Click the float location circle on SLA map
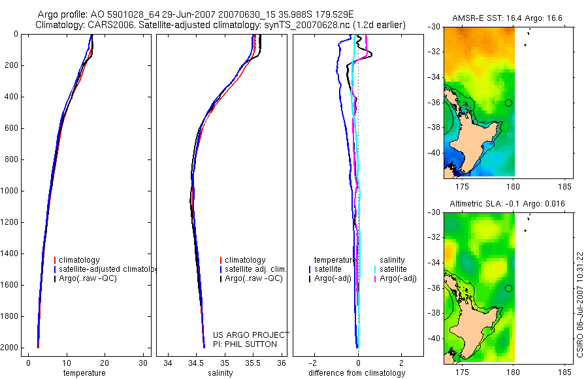Screen dimensions: 588x379 click(508, 289)
